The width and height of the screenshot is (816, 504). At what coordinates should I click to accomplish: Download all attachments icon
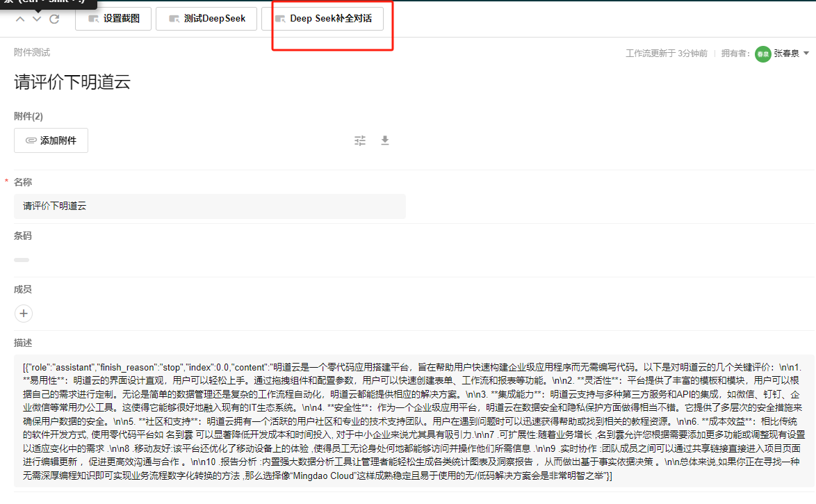385,140
